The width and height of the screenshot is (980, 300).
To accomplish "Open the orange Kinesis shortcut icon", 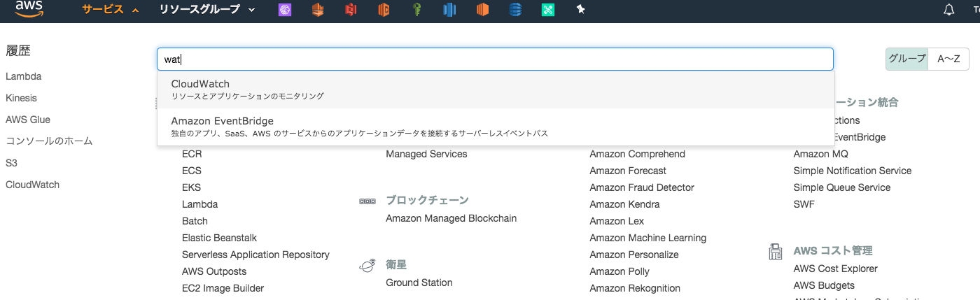I will [x=318, y=10].
